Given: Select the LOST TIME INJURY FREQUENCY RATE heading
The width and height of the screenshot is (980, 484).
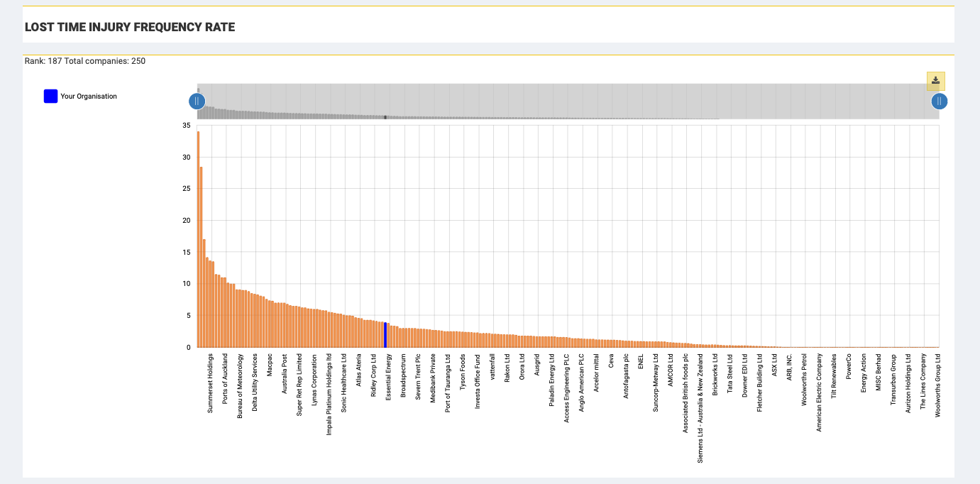Looking at the screenshot, I should pyautogui.click(x=130, y=27).
